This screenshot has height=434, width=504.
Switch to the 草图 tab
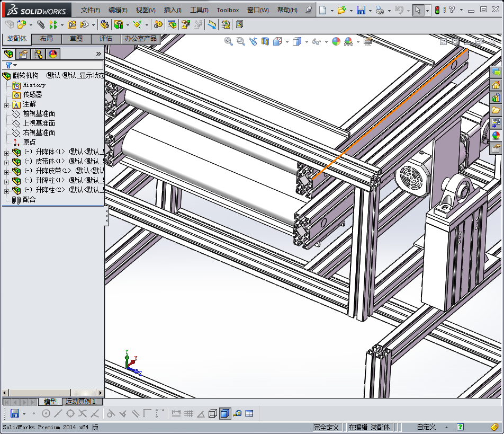[76, 39]
